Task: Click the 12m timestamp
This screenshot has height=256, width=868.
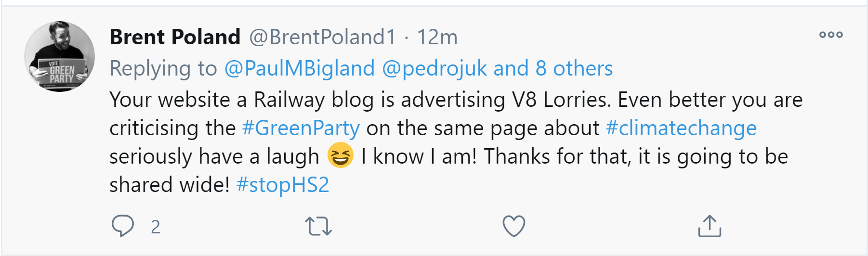Action: [437, 37]
